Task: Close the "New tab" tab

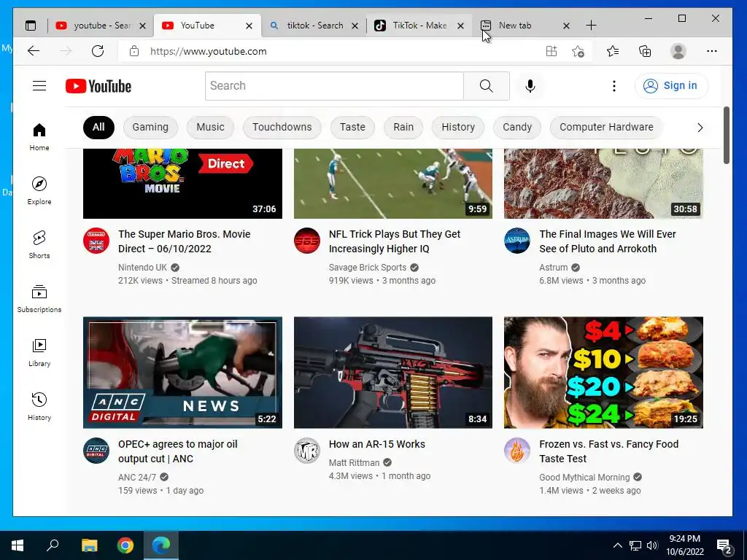Action: coord(566,26)
